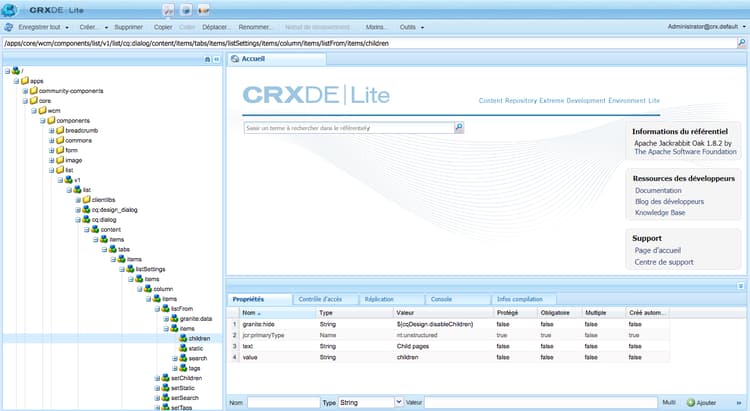Click the repository path address field
This screenshot has height=411, width=750.
pos(369,43)
